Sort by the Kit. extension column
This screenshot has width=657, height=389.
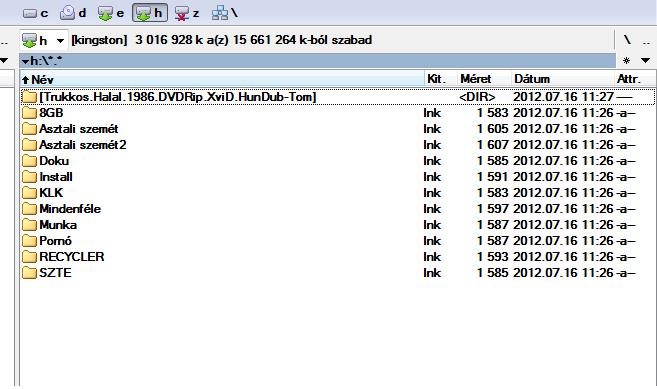coord(440,79)
